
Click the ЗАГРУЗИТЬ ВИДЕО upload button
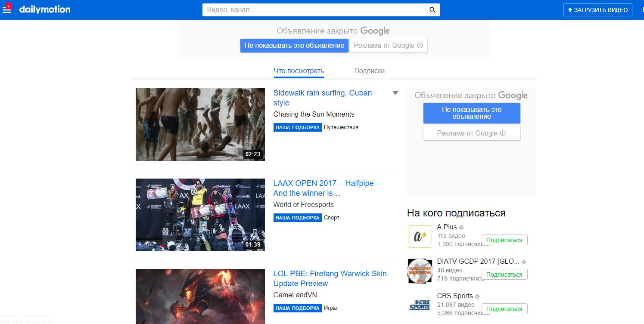point(597,10)
